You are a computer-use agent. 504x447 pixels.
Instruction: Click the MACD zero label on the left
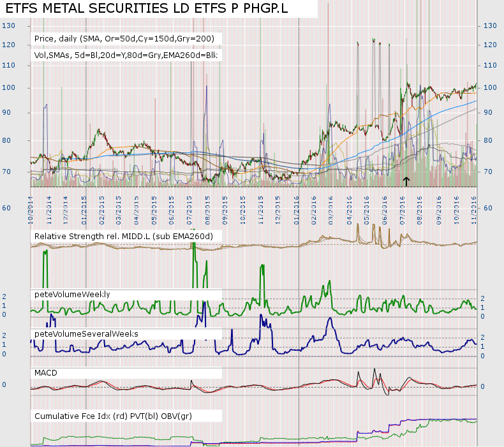(x=4, y=385)
